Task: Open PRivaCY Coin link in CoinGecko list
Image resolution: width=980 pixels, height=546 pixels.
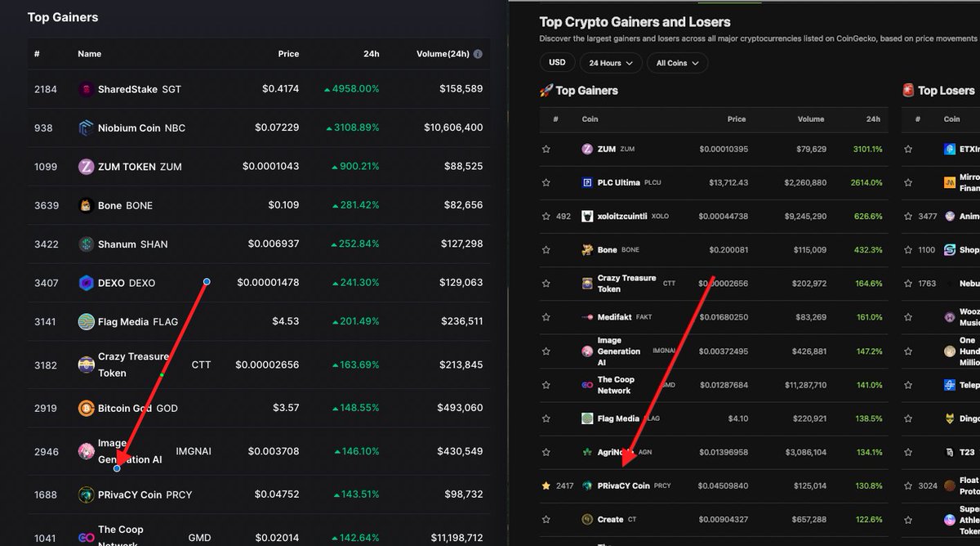Action: tap(624, 486)
